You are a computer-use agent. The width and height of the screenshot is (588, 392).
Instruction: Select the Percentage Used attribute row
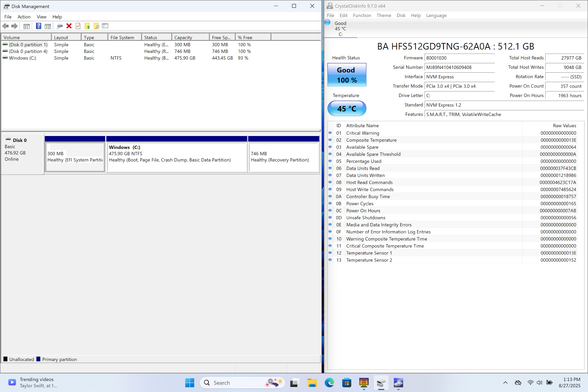pyautogui.click(x=452, y=161)
